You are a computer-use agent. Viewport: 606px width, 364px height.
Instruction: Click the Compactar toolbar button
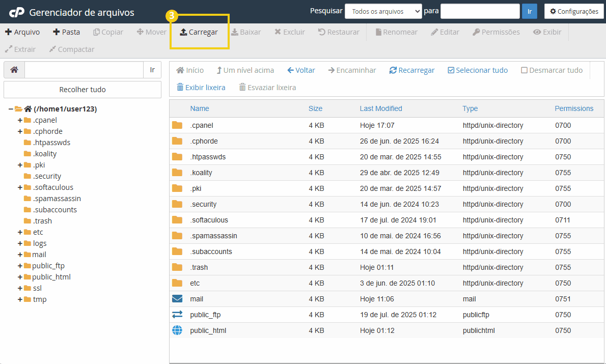point(71,49)
